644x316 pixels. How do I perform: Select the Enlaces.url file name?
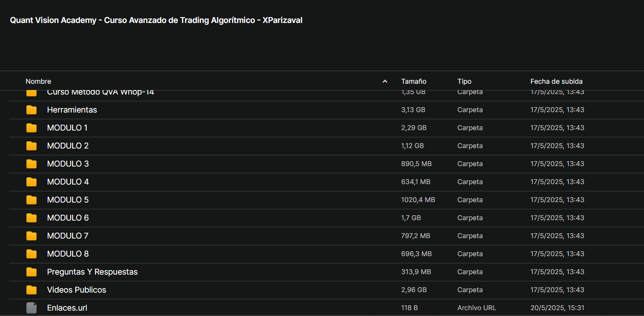coord(67,308)
